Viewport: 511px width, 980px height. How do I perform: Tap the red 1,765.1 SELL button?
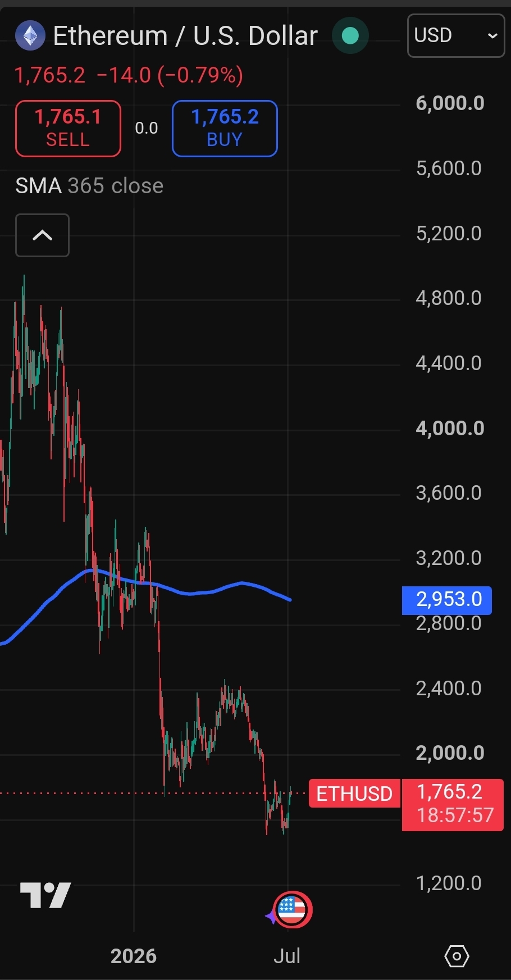(68, 128)
